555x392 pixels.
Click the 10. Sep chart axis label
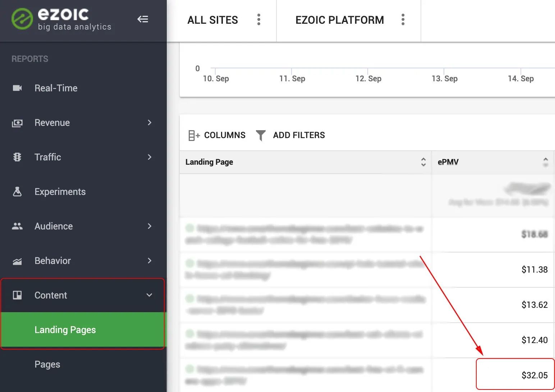pos(216,79)
